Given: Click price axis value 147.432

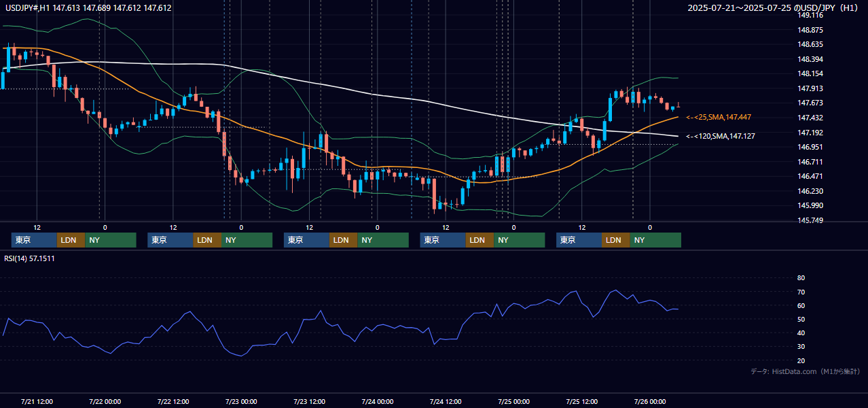Looking at the screenshot, I should pos(811,118).
